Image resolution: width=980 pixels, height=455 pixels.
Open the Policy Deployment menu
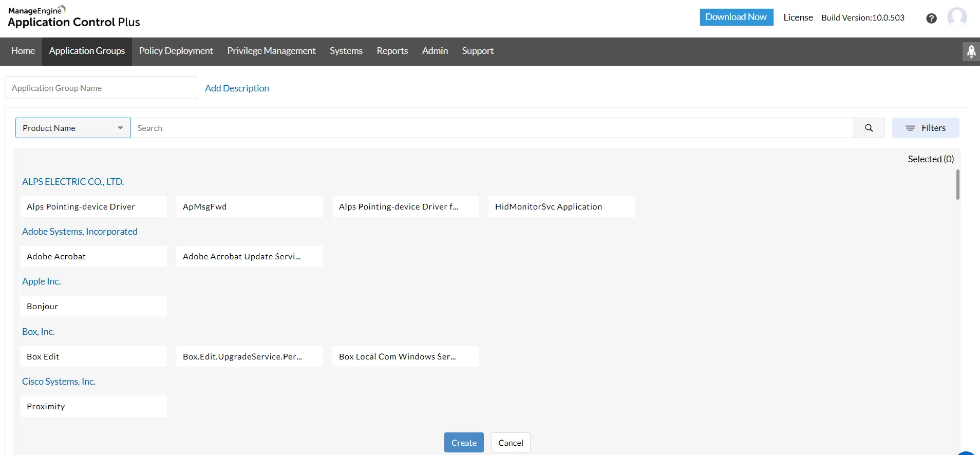176,51
